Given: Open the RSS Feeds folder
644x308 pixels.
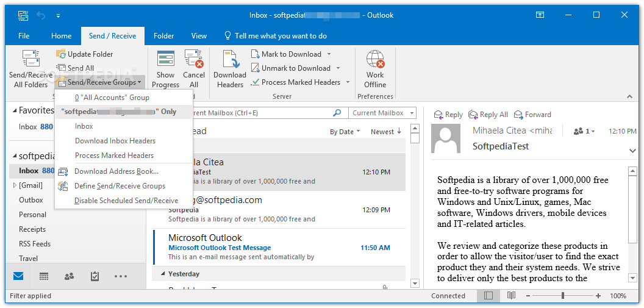Looking at the screenshot, I should 35,244.
